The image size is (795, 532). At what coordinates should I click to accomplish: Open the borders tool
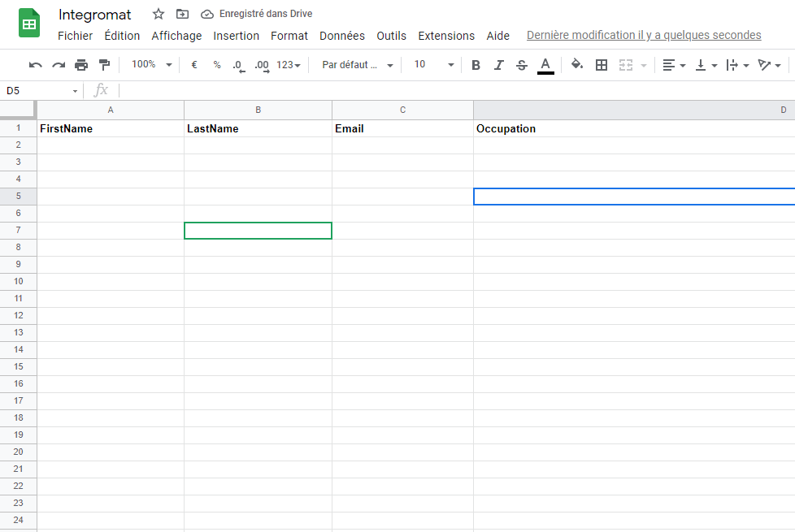(602, 65)
